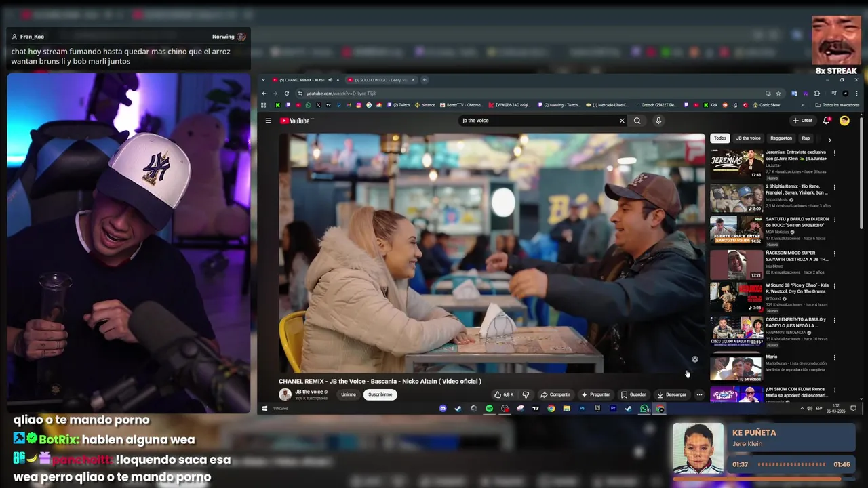Screen dimensions: 868x488
Task: Click the Crear button
Action: click(803, 121)
